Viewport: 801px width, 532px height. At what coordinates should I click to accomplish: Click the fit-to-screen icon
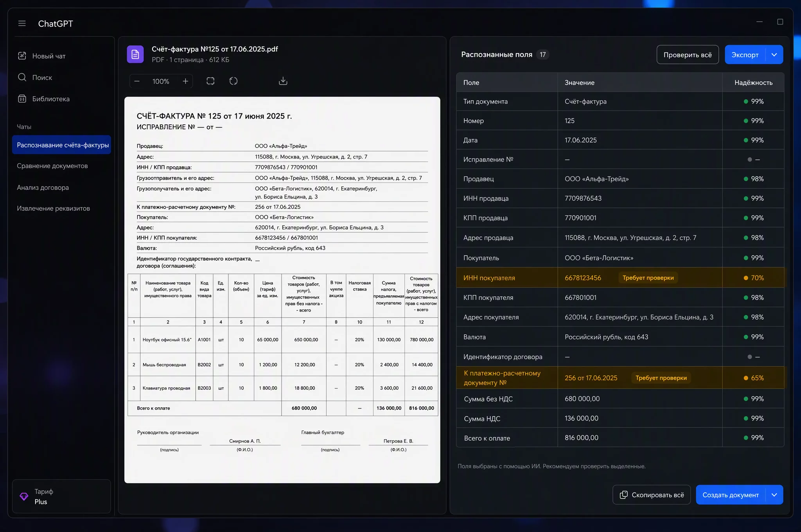(x=210, y=81)
